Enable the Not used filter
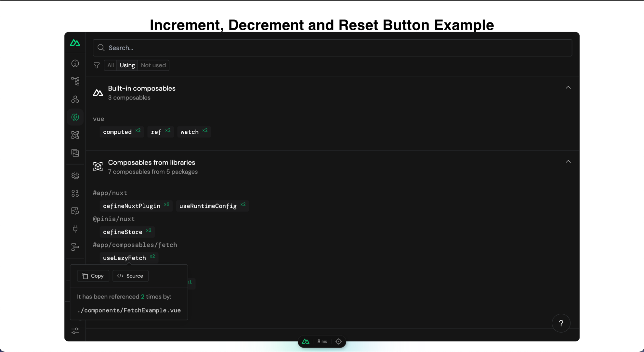The height and width of the screenshot is (352, 644). 153,65
